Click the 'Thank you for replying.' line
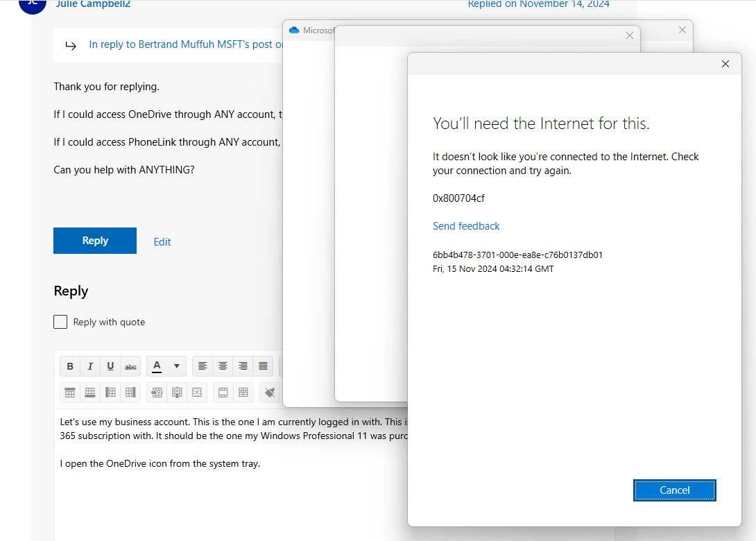The width and height of the screenshot is (756, 541). tap(106, 87)
